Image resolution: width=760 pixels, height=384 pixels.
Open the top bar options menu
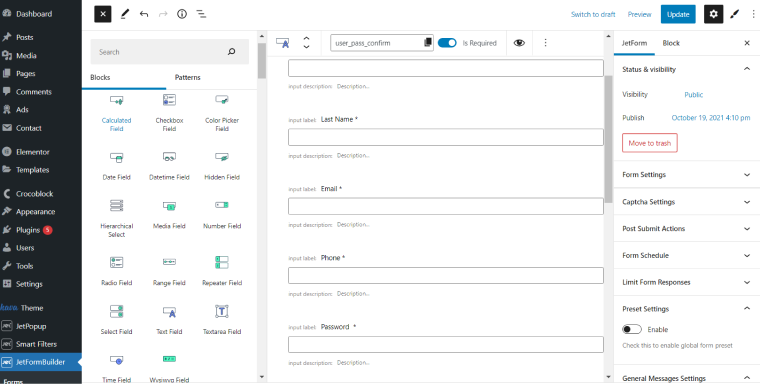click(x=753, y=14)
